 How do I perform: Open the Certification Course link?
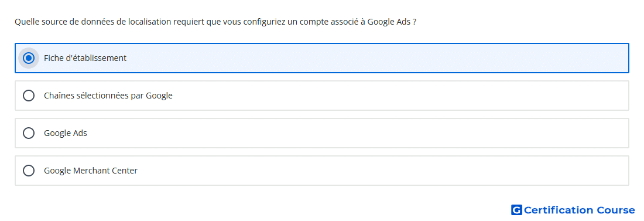[573, 210]
